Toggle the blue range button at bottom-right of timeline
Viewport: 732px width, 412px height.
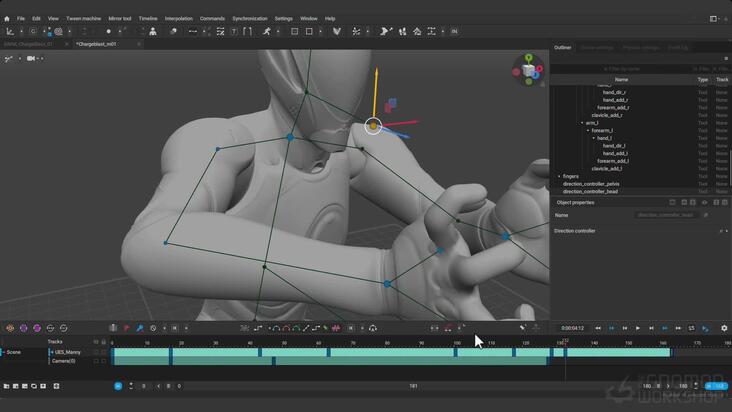click(716, 386)
